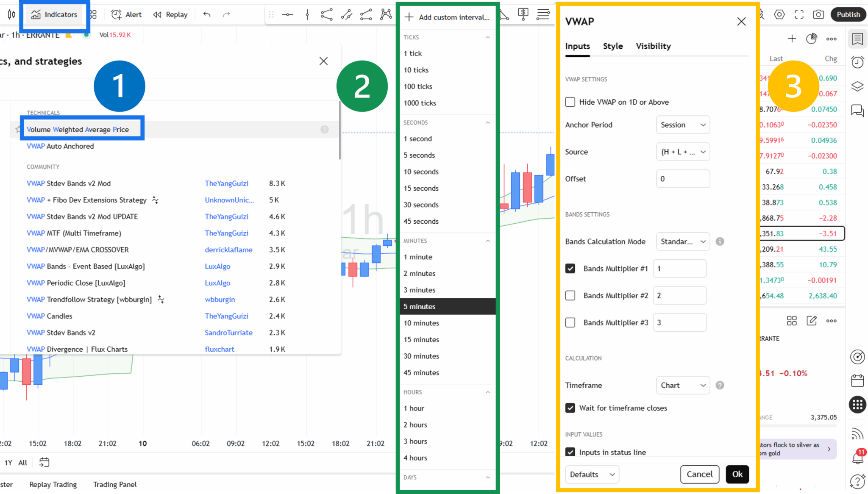Screen dimensions: 868x494
Task: Click the undo arrow icon
Action: [x=207, y=14]
